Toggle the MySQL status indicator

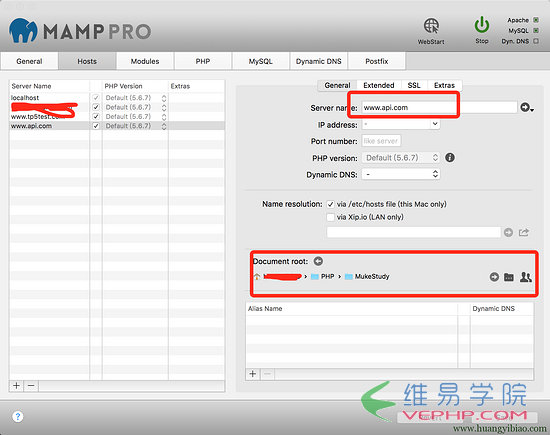coord(536,31)
